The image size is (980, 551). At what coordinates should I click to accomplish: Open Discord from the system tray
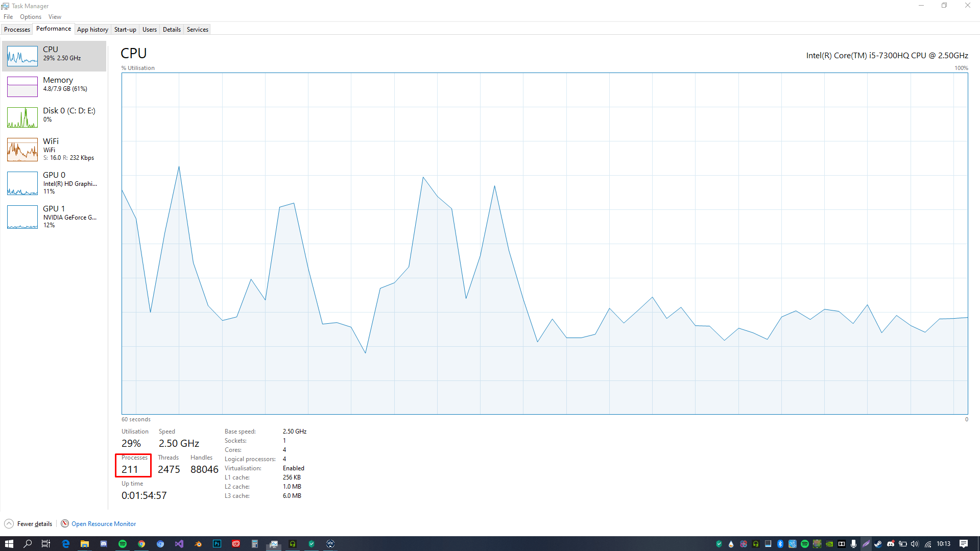[891, 544]
